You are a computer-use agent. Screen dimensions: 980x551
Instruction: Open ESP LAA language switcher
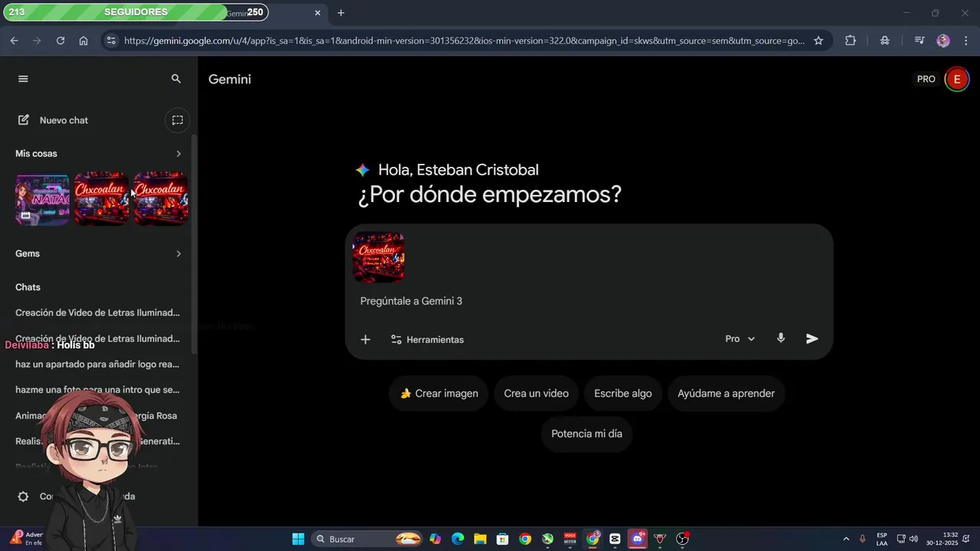[x=882, y=539]
